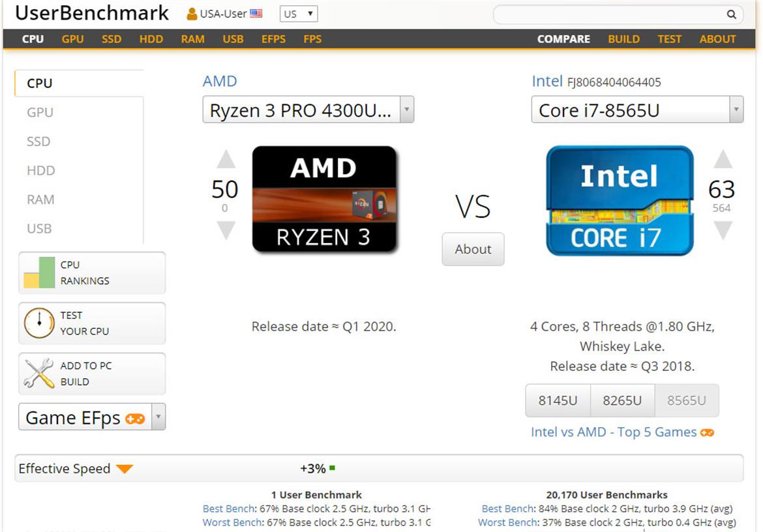Viewport: 763px width, 532px height.
Task: Upvote the AMD Ryzen 3 processor
Action: [x=226, y=159]
